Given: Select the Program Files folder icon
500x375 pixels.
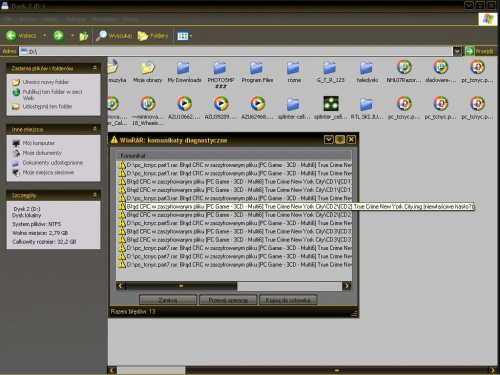Looking at the screenshot, I should 257,68.
